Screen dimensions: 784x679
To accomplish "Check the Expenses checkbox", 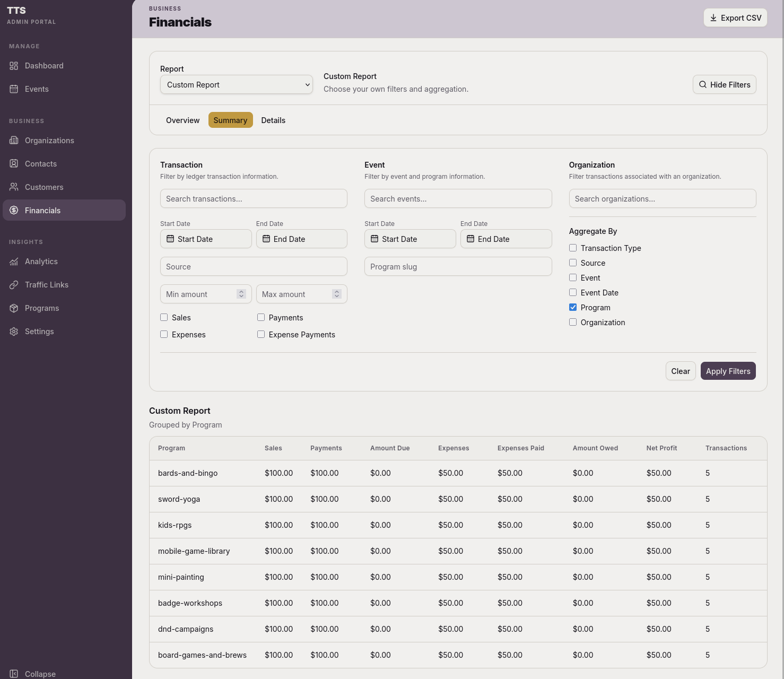I will [164, 334].
